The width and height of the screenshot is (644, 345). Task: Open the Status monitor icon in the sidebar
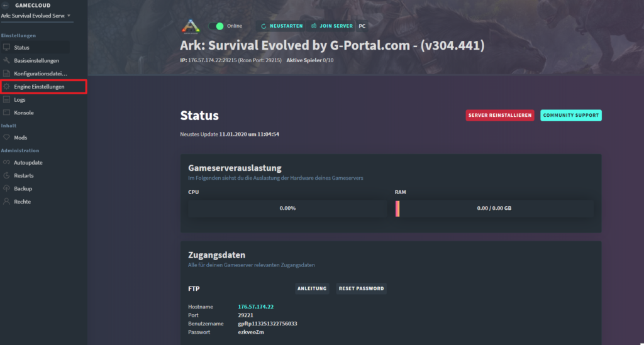[6, 47]
